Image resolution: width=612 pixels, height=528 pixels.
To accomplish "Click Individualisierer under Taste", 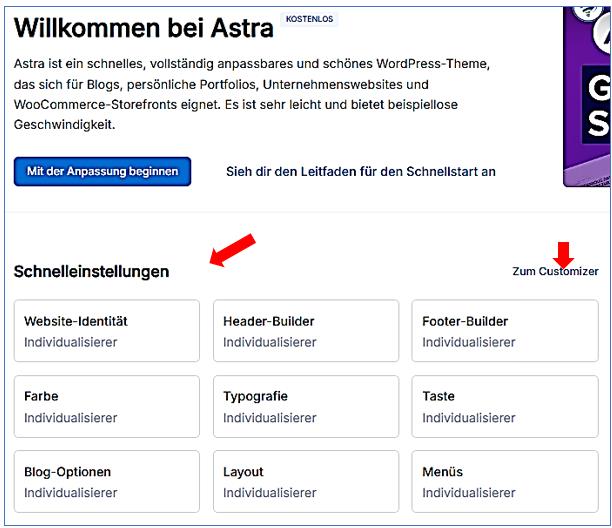I will click(469, 417).
